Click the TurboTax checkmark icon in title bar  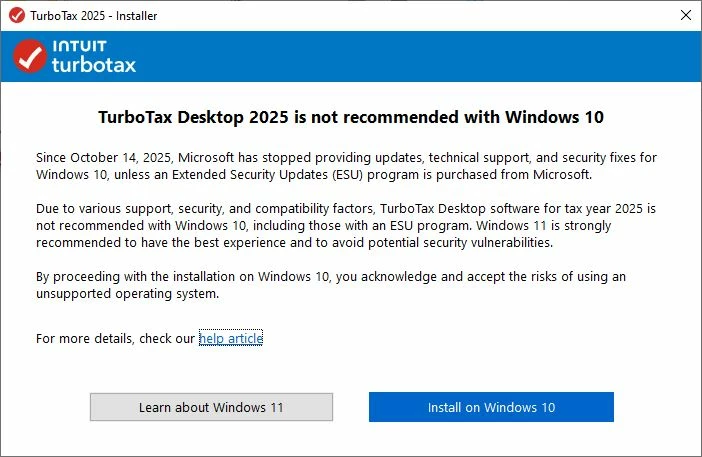pos(17,15)
